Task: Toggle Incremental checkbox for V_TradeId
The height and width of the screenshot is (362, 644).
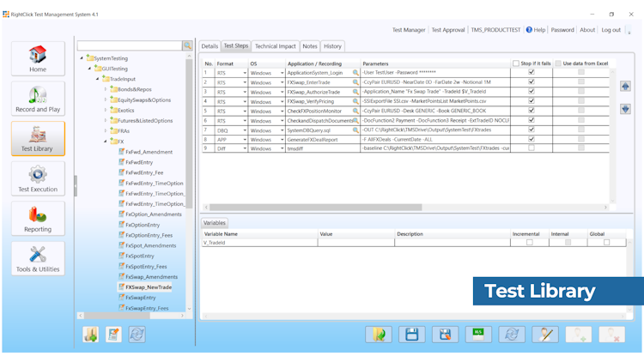Action: pos(530,243)
